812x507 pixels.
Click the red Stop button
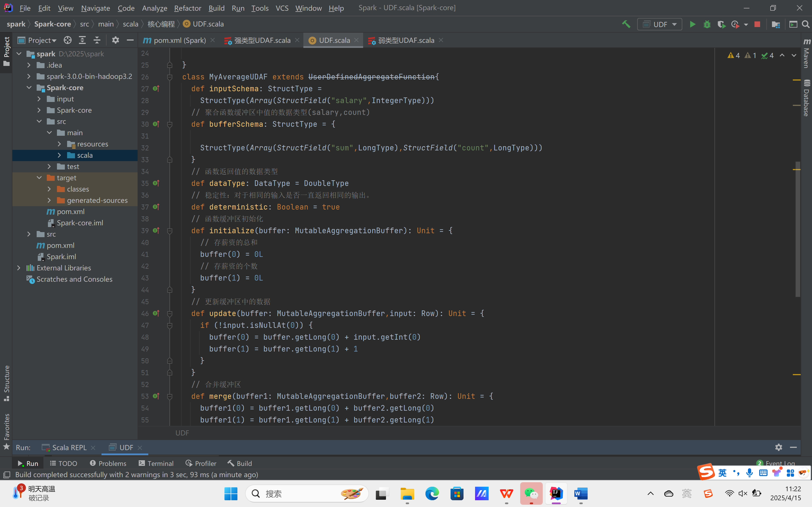point(757,25)
